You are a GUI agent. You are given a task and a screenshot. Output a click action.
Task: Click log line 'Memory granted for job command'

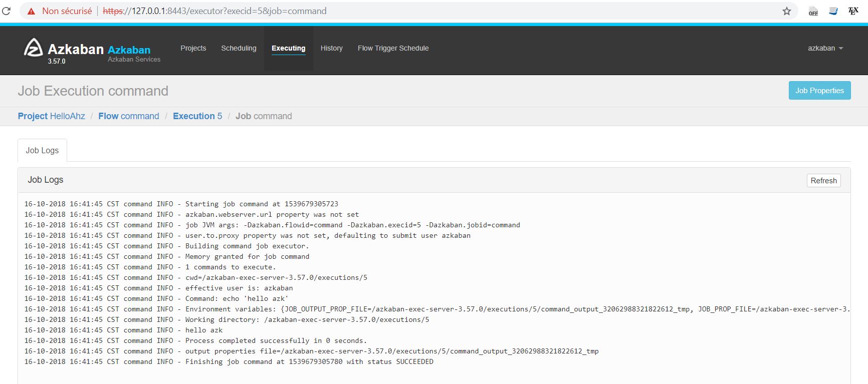tap(167, 256)
